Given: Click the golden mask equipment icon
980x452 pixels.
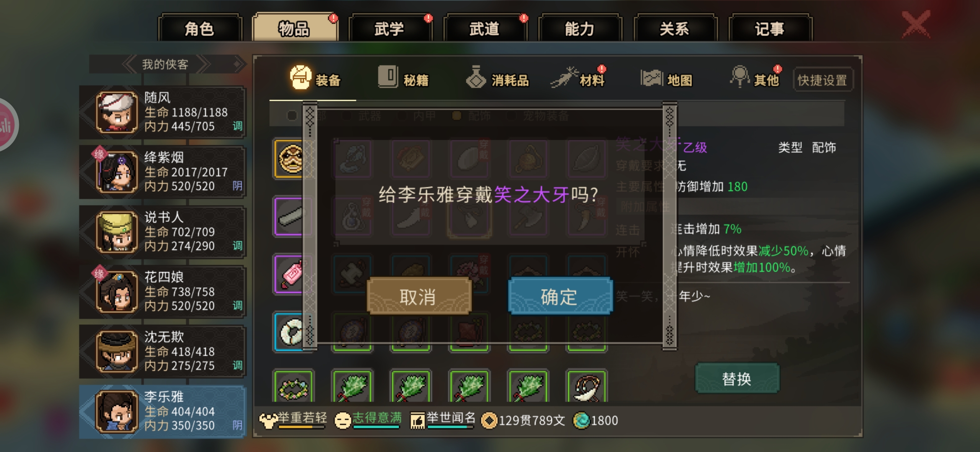Looking at the screenshot, I should (290, 159).
